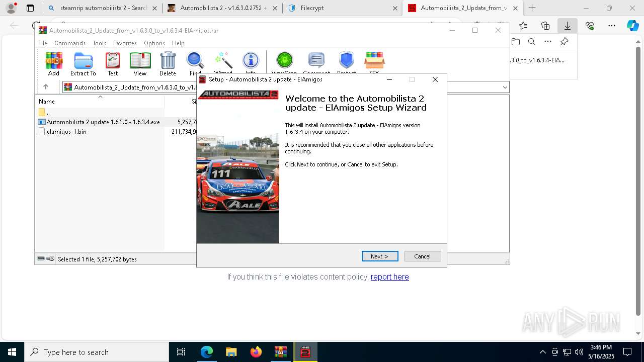Open Firefox from the taskbar
The image size is (644, 362).
coord(256,352)
